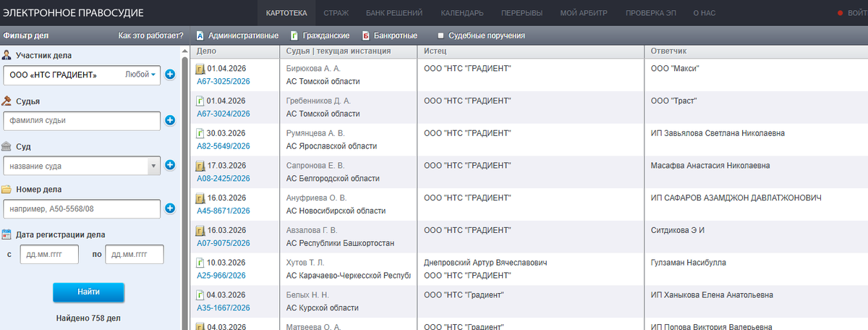Screen dimensions: 868x330
Task: Open the Как это работает? link
Action: click(x=150, y=35)
